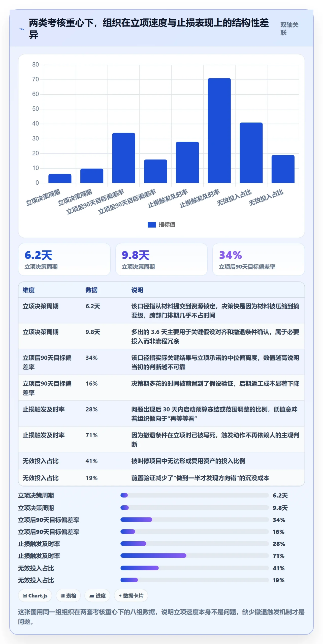The image size is (323, 644).
Task: Click the progress bar labeled 9.8天
Action: click(x=195, y=507)
